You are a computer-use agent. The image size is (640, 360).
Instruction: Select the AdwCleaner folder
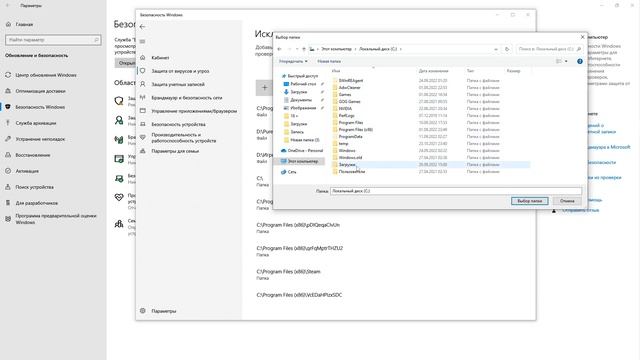[349, 87]
